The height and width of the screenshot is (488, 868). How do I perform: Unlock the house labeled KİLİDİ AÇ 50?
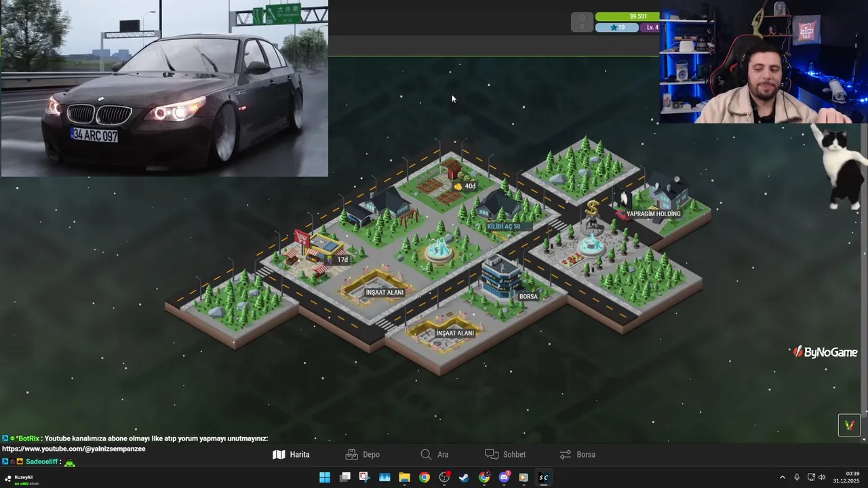pos(504,226)
